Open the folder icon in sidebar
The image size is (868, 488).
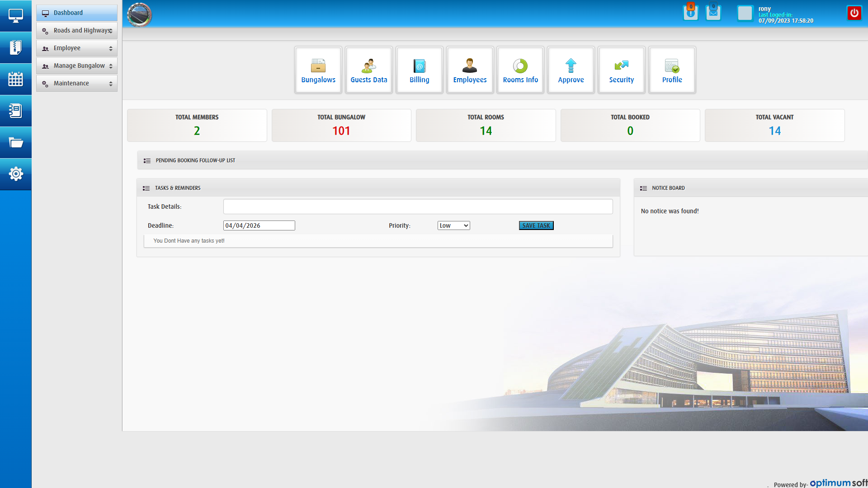(x=16, y=143)
